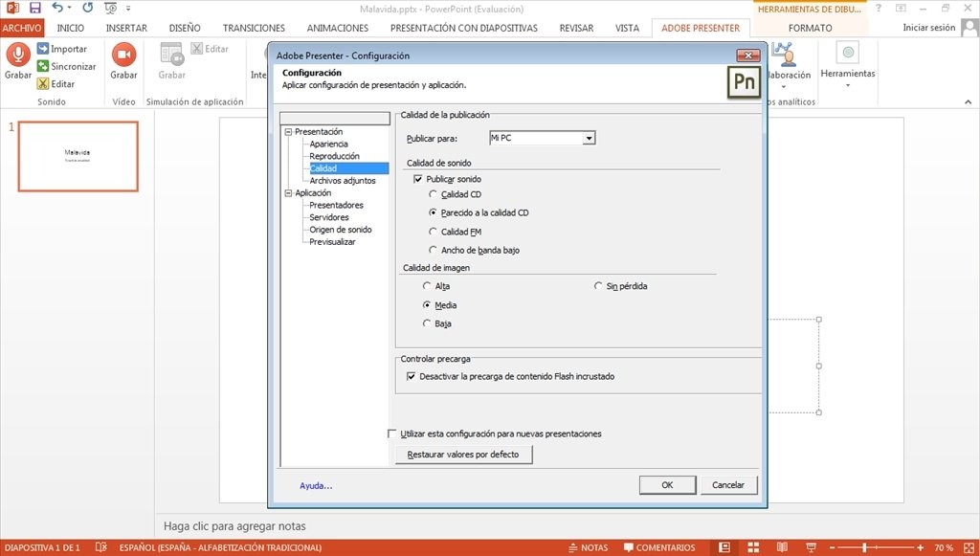Click the Save icon in quick access toolbar
Viewport: 980px width, 556px height.
pyautogui.click(x=35, y=8)
